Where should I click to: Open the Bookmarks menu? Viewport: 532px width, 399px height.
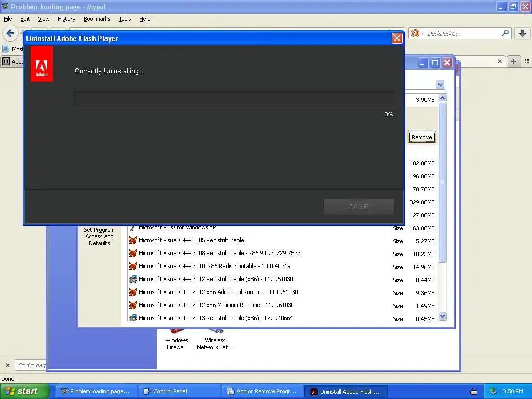point(97,19)
